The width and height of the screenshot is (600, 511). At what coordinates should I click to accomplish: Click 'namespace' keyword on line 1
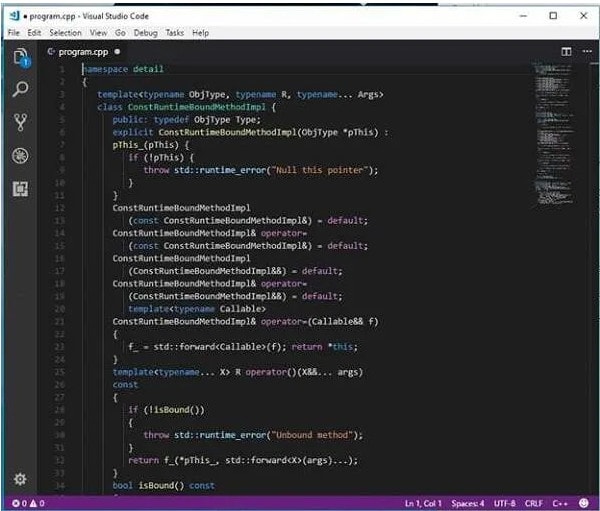pyautogui.click(x=105, y=69)
